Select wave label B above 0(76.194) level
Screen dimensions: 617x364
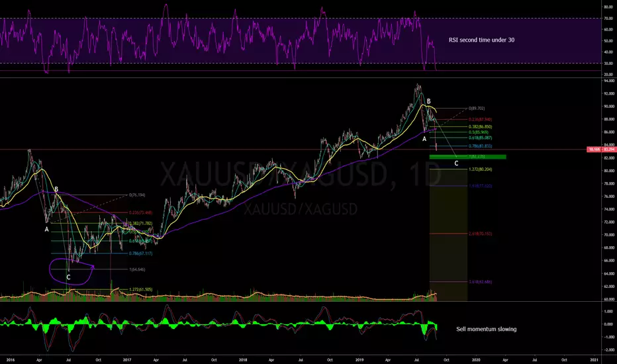click(56, 190)
